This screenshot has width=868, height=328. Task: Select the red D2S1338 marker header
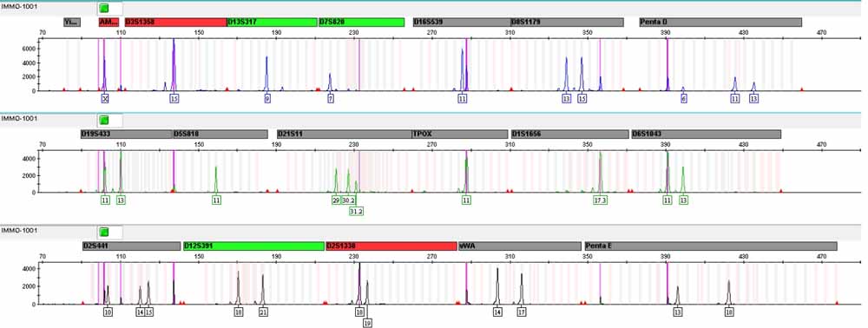(391, 246)
